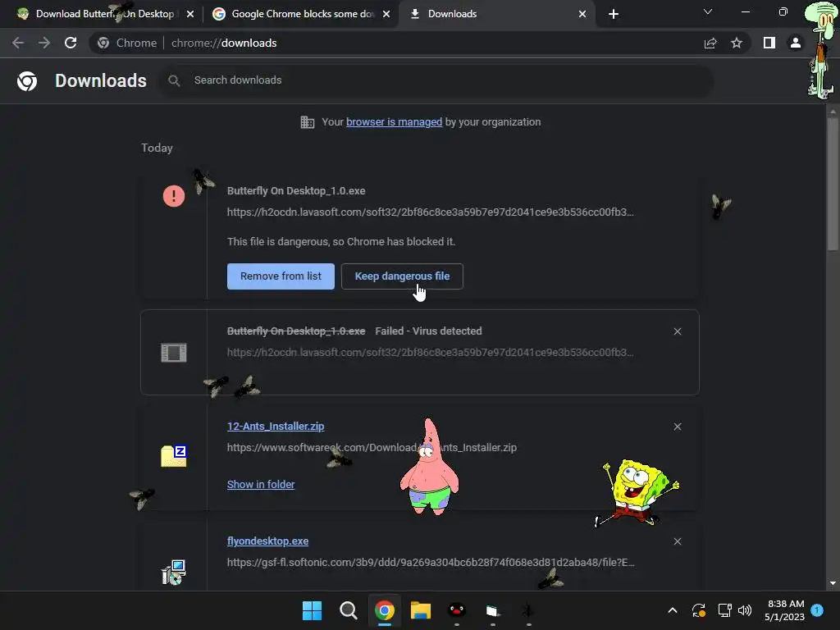Image resolution: width=840 pixels, height=630 pixels.
Task: Switch to Google Chrome blocks some downloads tab
Action: pos(302,14)
